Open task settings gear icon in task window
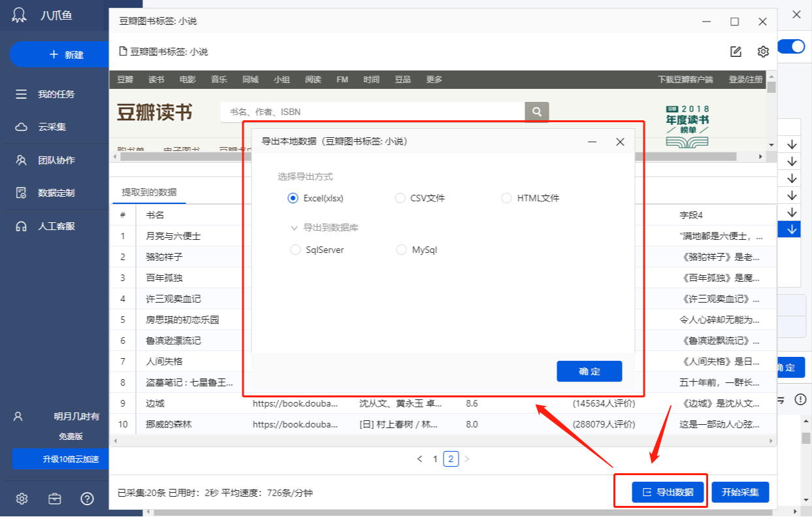 point(763,52)
